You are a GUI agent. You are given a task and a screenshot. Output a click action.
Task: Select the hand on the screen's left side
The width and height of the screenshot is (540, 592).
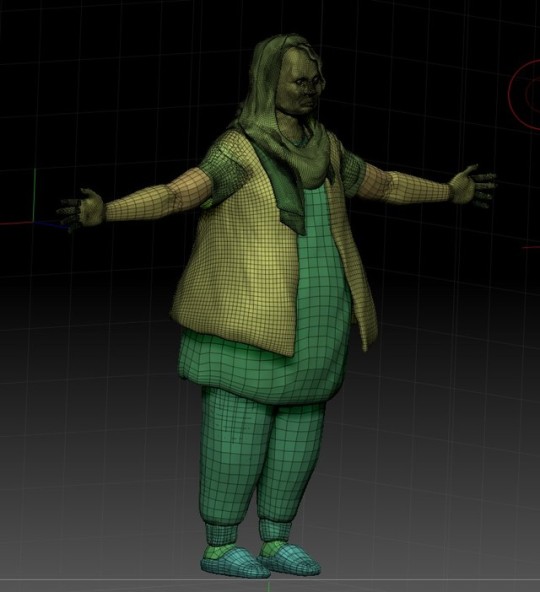tap(84, 210)
